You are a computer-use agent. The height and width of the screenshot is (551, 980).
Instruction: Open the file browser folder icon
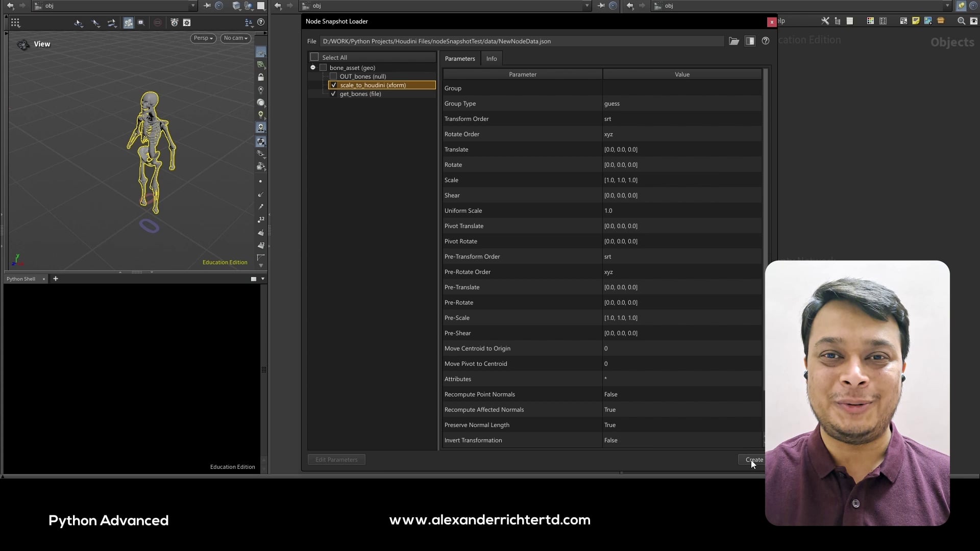734,41
